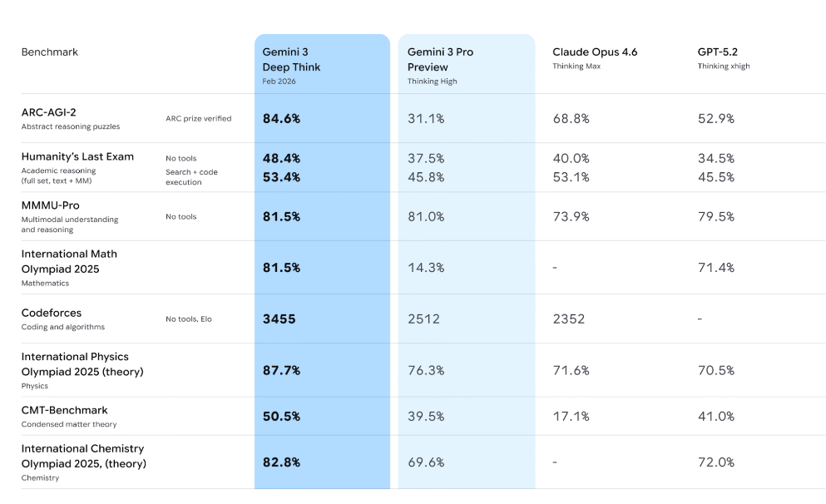Select the ARC-AGI-2 row title

click(50, 111)
